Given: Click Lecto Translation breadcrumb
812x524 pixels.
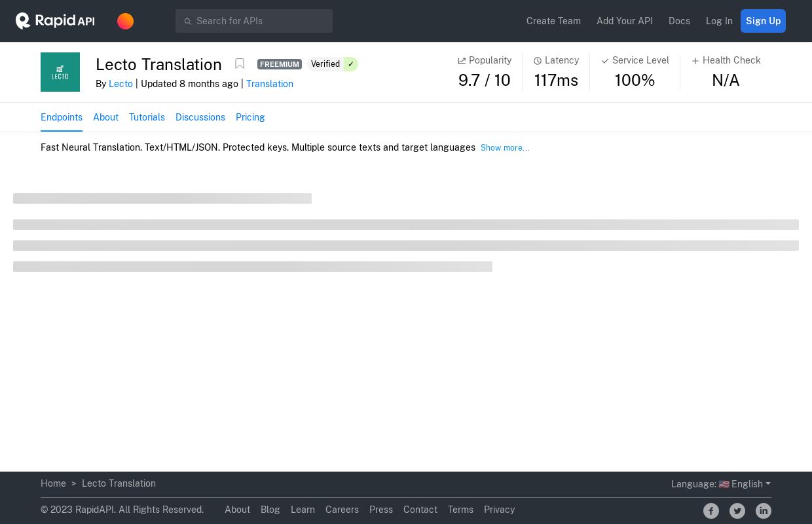Looking at the screenshot, I should [x=119, y=483].
